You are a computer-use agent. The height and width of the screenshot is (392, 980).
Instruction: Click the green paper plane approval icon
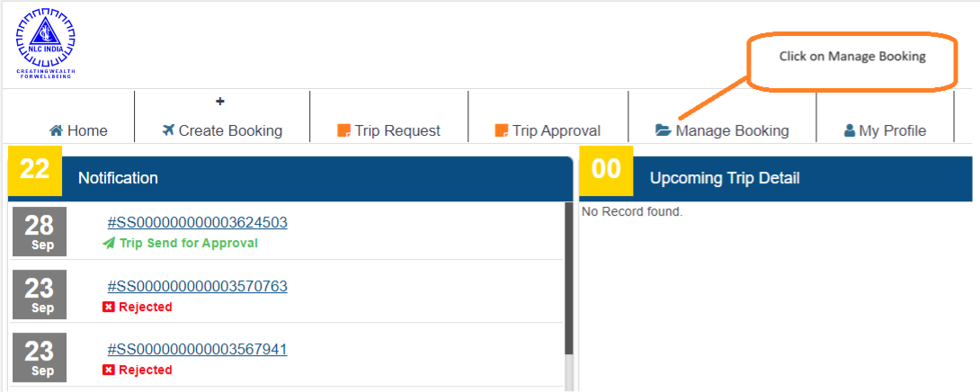(109, 244)
